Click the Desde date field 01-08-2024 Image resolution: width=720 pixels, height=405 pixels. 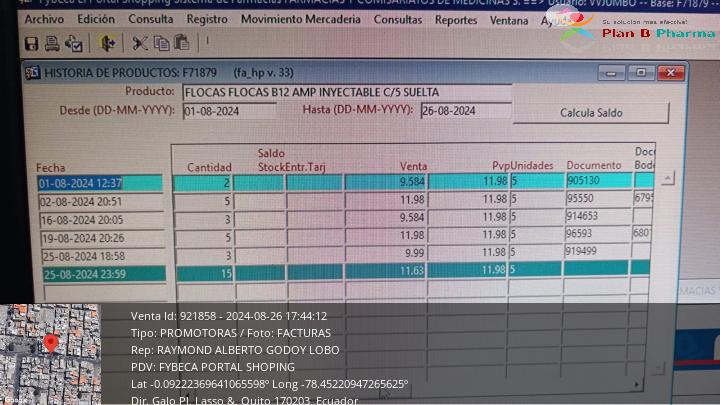pyautogui.click(x=230, y=111)
